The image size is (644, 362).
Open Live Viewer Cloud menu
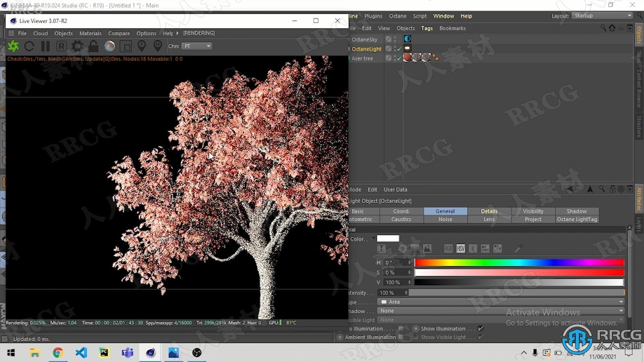click(x=40, y=33)
